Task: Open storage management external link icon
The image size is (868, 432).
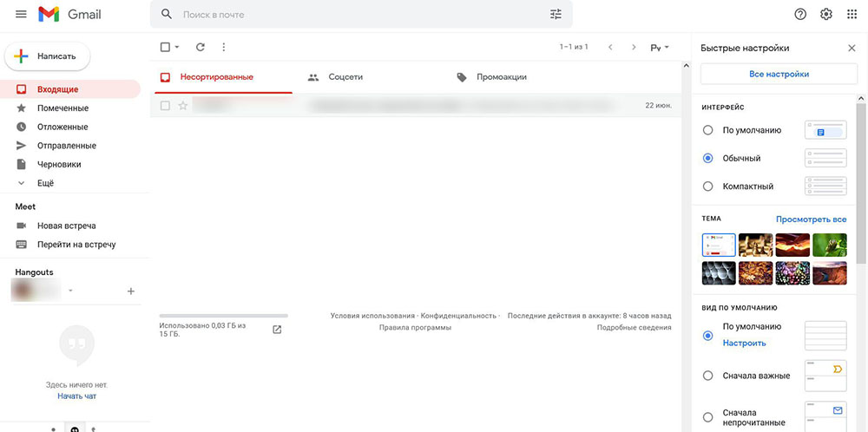Action: pos(278,330)
